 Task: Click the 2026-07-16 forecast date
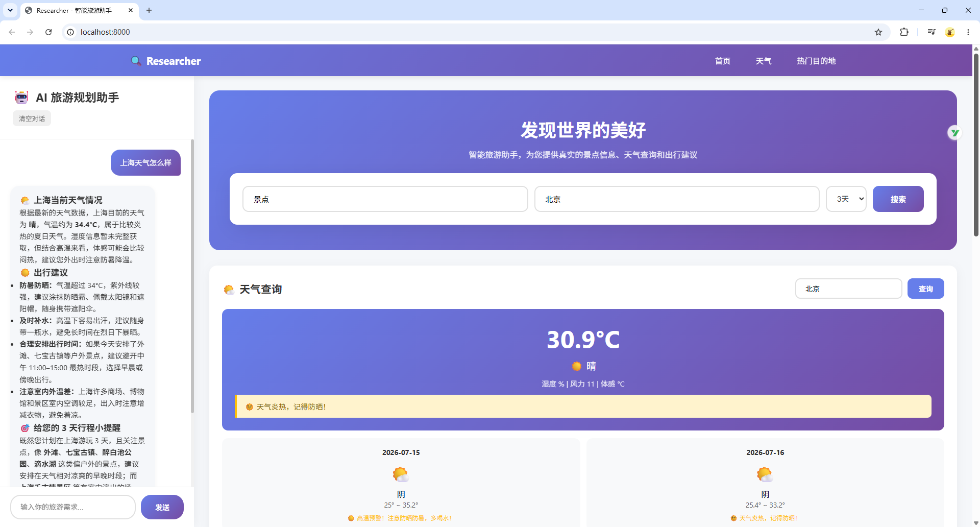[x=765, y=452]
